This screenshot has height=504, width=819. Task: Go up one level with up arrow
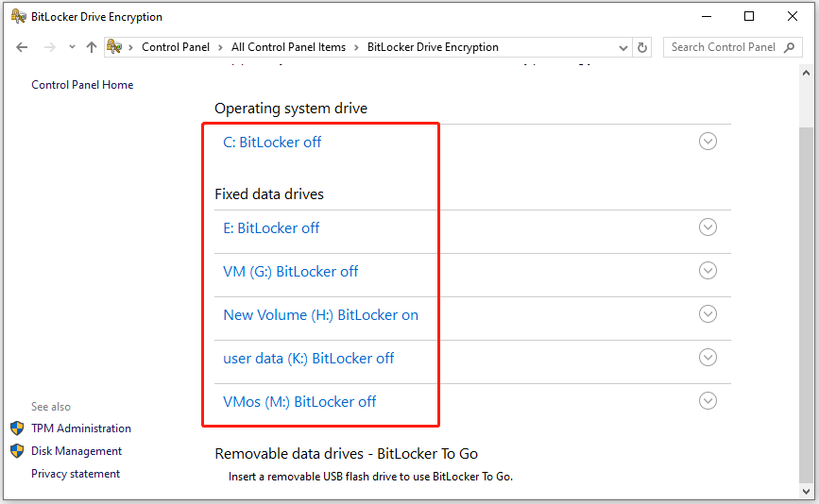tap(92, 47)
